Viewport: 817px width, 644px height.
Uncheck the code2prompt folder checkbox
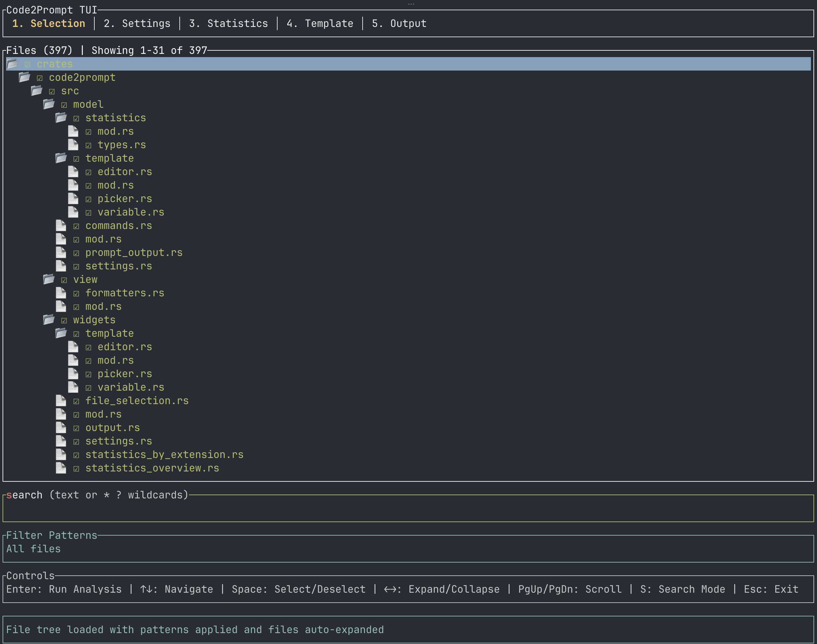coord(39,78)
